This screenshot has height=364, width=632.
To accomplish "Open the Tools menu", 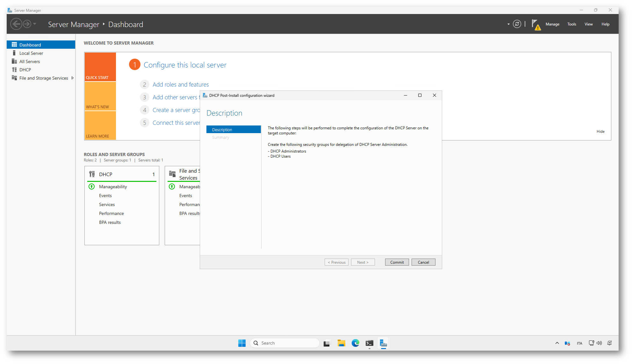I will point(571,24).
